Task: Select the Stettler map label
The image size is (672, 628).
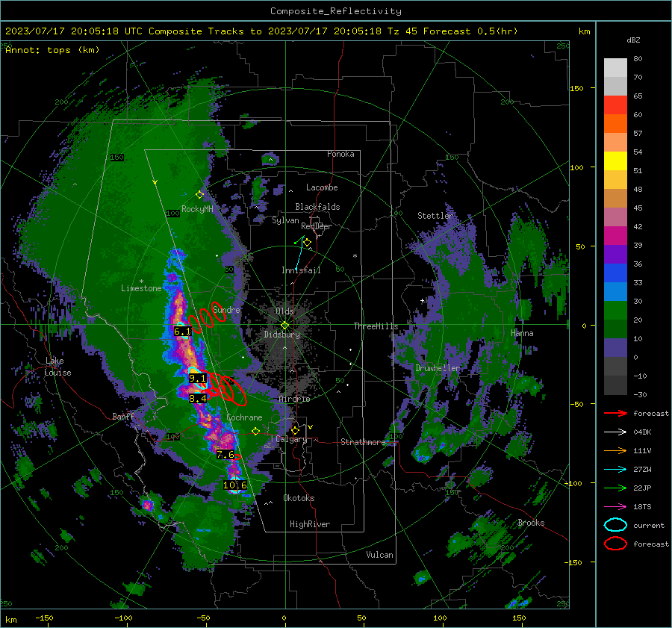Action: 435,216
